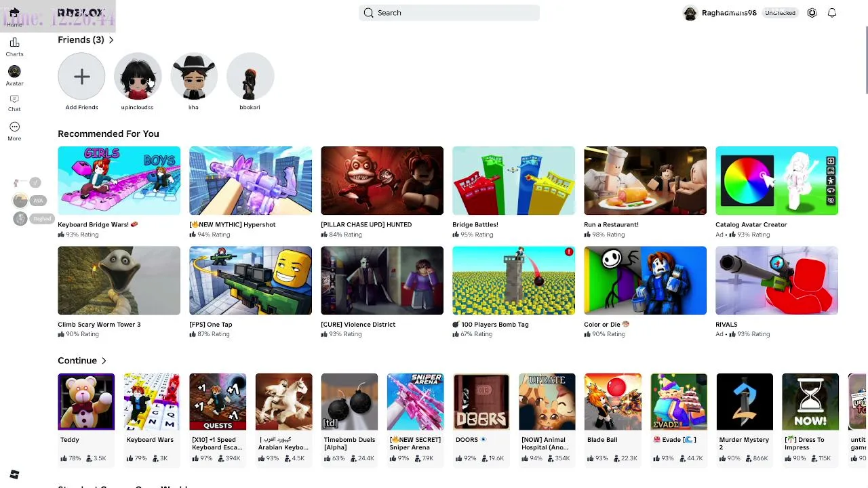Continue playing DOORS from its thumbnail

[481, 402]
